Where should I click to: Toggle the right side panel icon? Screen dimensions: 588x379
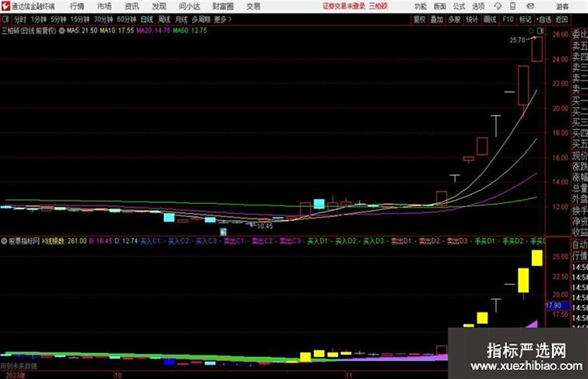tap(540, 30)
